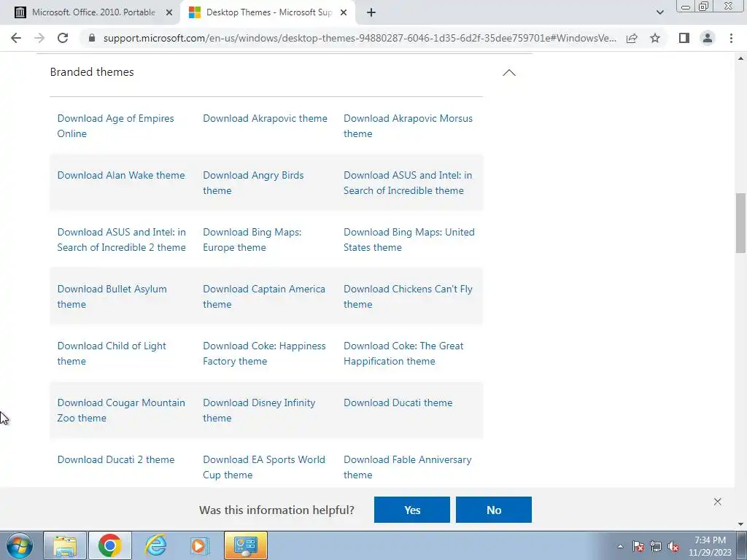Open ASUS and Intel Incredible 2 theme link
The width and height of the screenshot is (747, 560).
[122, 239]
